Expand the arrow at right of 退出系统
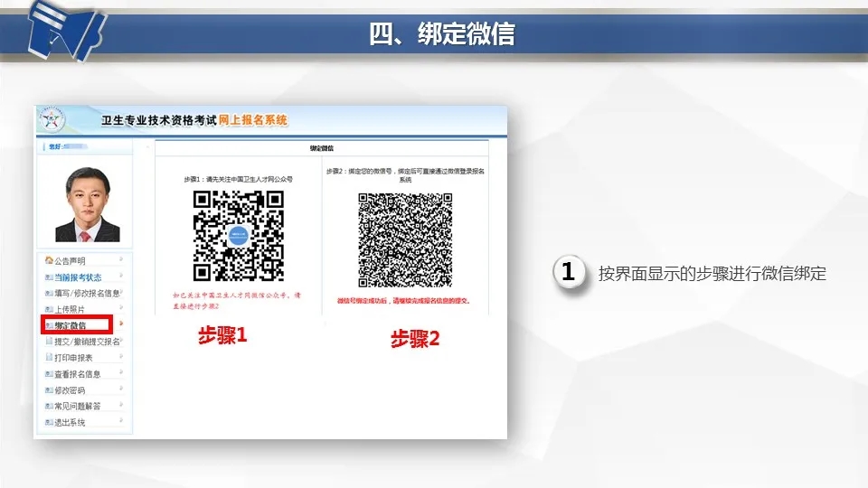The width and height of the screenshot is (868, 488). click(x=120, y=420)
